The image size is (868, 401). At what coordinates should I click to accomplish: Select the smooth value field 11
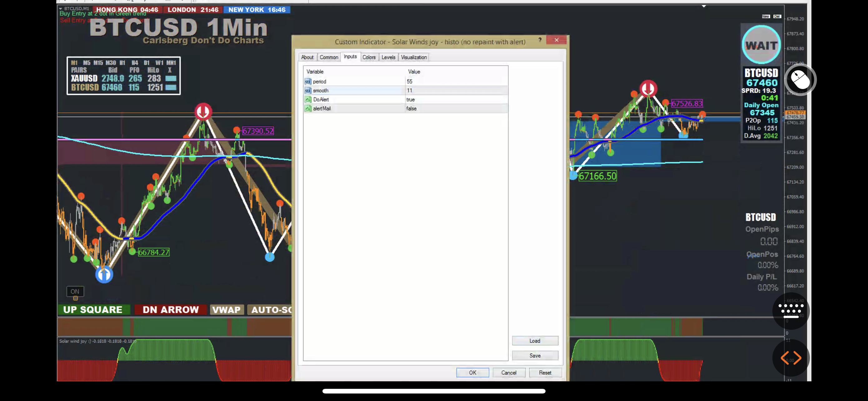[x=409, y=91]
